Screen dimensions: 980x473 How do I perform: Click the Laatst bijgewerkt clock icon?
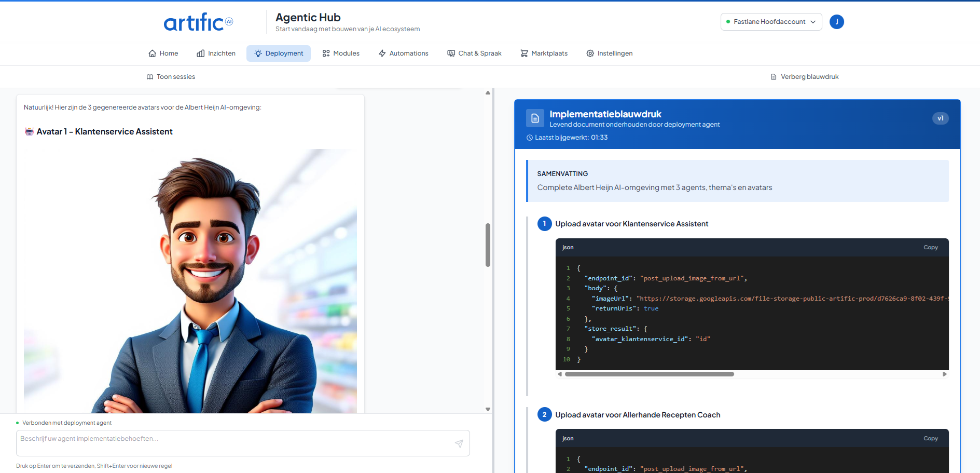530,138
